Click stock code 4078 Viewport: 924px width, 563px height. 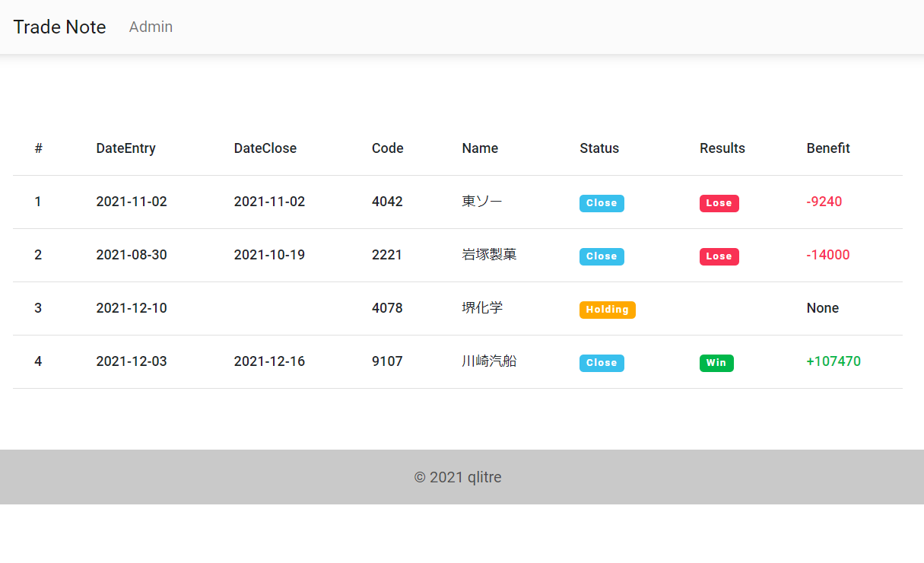387,308
